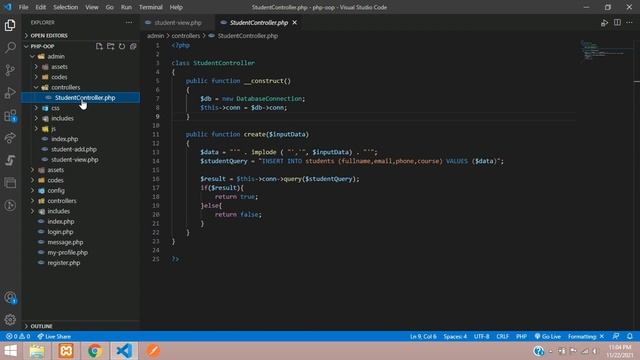Open the Terminal menu
Viewport: 640px width, 360px height.
pyautogui.click(x=151, y=7)
